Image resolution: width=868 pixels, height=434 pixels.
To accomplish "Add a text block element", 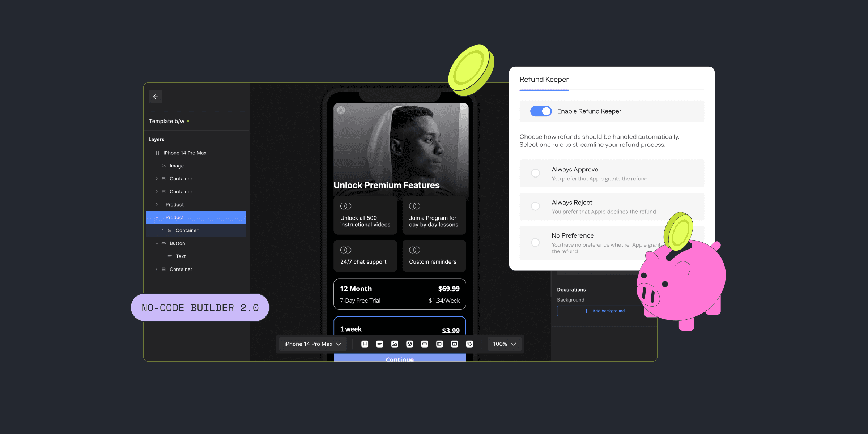I will [379, 344].
